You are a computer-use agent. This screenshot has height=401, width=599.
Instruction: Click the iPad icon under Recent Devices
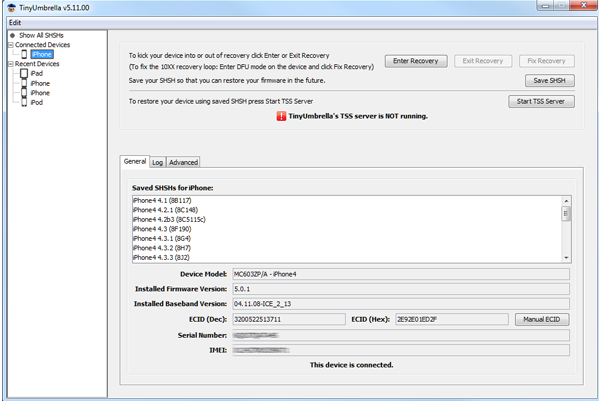pyautogui.click(x=24, y=73)
